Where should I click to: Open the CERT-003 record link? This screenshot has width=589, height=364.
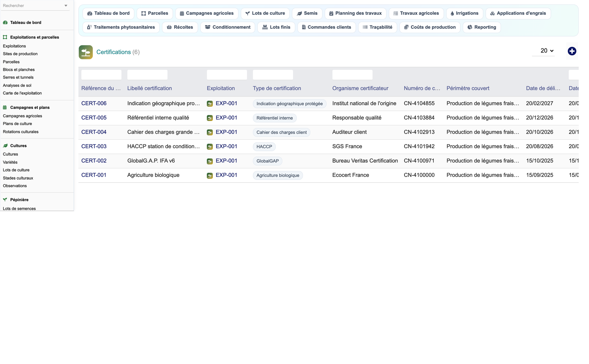94,146
